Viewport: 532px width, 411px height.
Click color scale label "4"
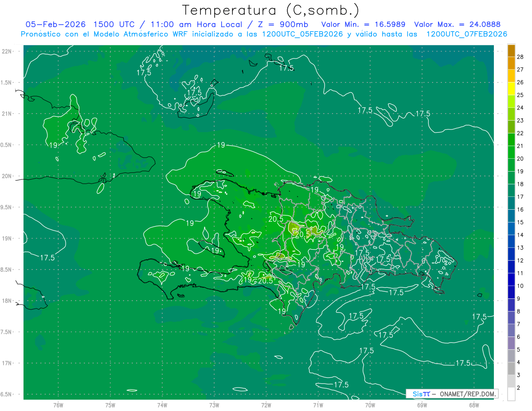(519, 362)
